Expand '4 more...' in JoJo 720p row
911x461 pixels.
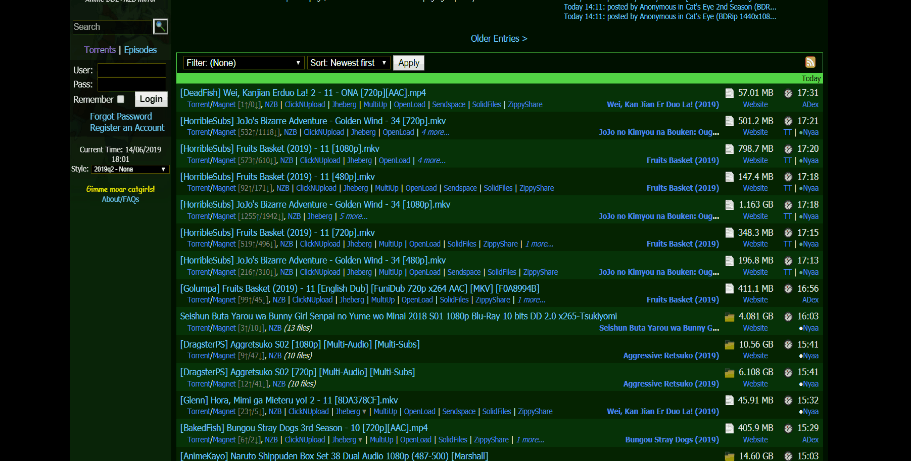click(435, 133)
